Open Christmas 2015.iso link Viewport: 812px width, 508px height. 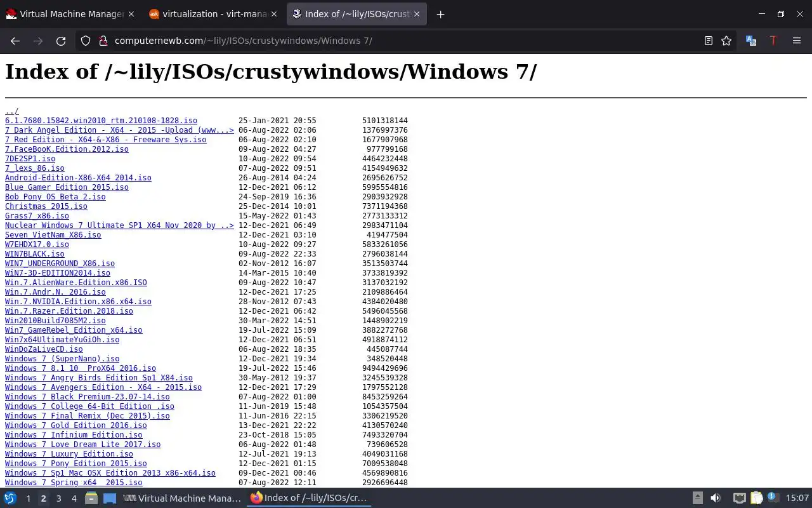46,206
